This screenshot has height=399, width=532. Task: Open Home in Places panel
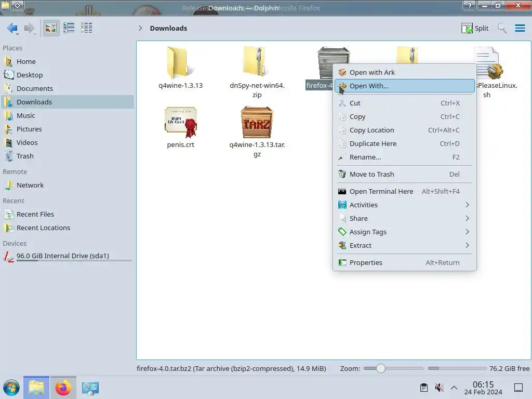click(68, 61)
